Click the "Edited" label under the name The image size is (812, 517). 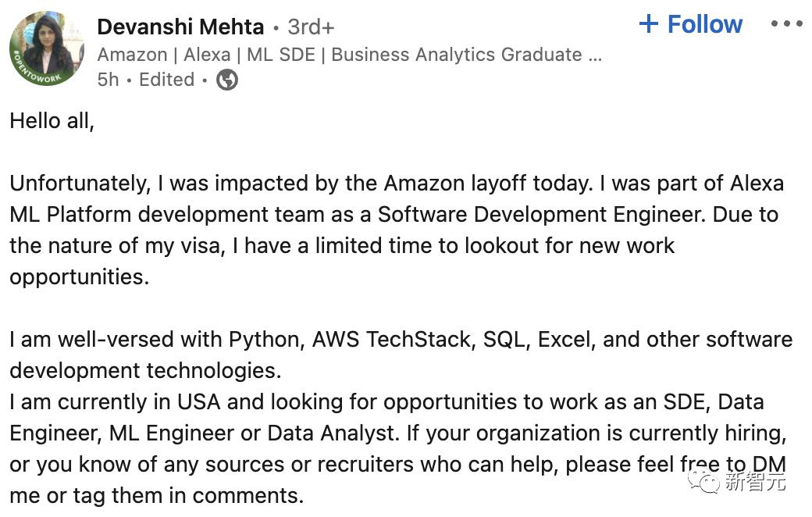(166, 80)
